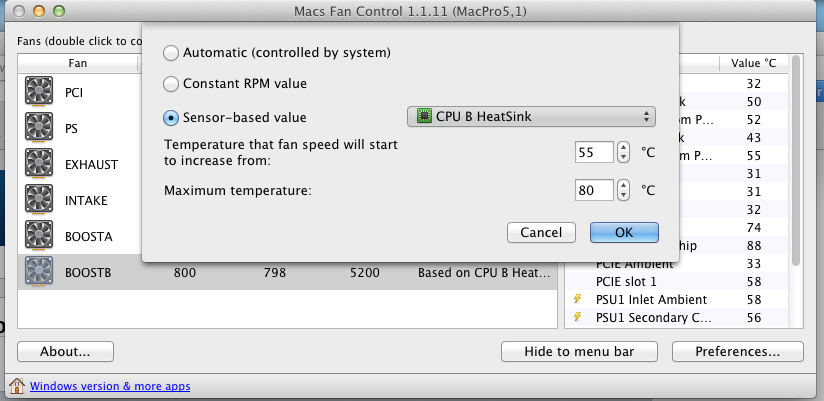Click the PS fan icon

pyautogui.click(x=39, y=128)
